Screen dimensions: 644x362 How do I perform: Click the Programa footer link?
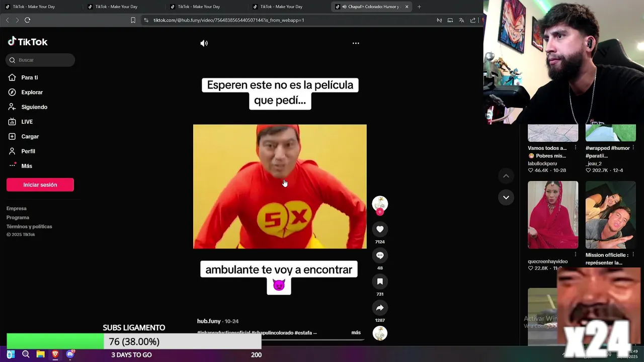click(x=18, y=218)
